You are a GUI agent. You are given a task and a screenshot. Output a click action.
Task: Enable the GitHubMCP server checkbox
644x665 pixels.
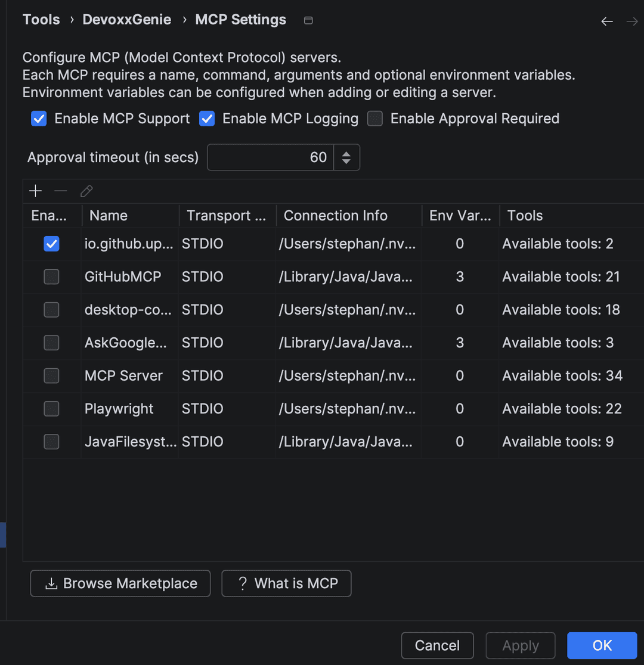click(51, 277)
